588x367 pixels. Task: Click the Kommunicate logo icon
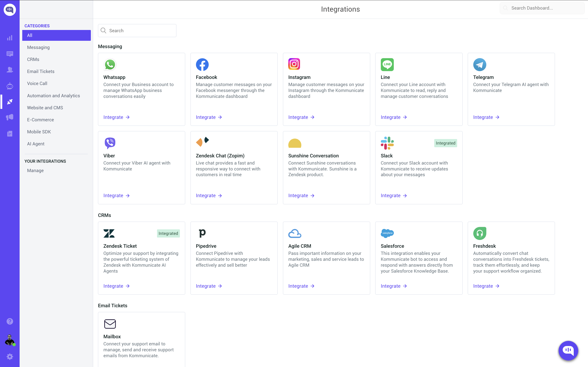click(x=10, y=10)
